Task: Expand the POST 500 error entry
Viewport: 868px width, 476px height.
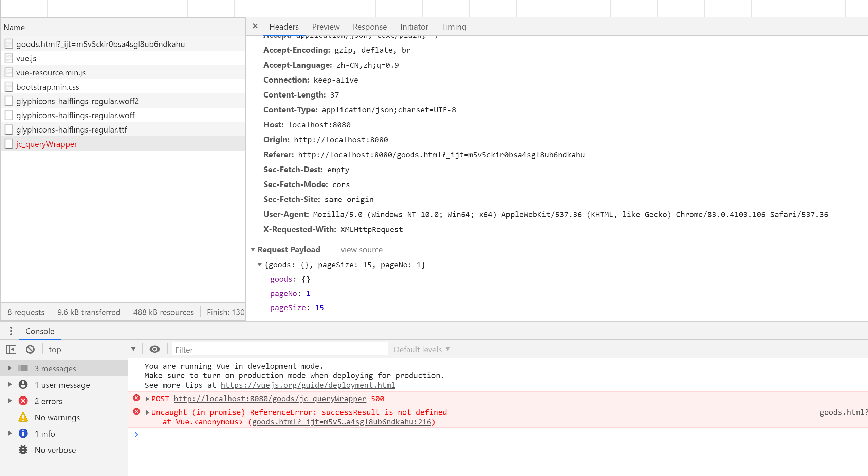Action: (147, 399)
